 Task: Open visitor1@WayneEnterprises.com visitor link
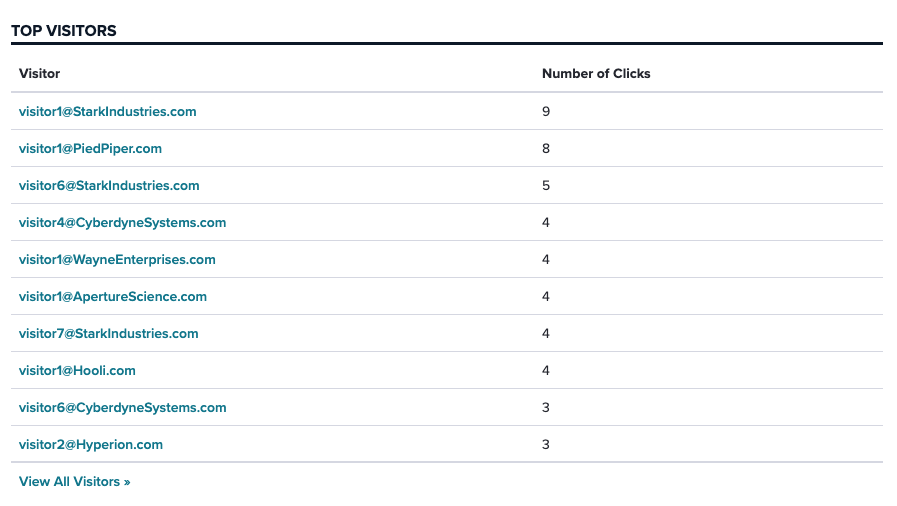click(x=117, y=260)
